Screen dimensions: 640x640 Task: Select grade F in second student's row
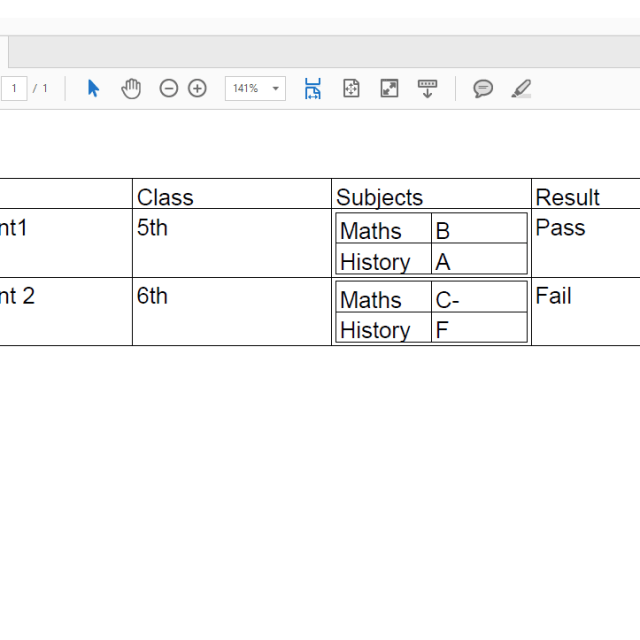pos(442,330)
